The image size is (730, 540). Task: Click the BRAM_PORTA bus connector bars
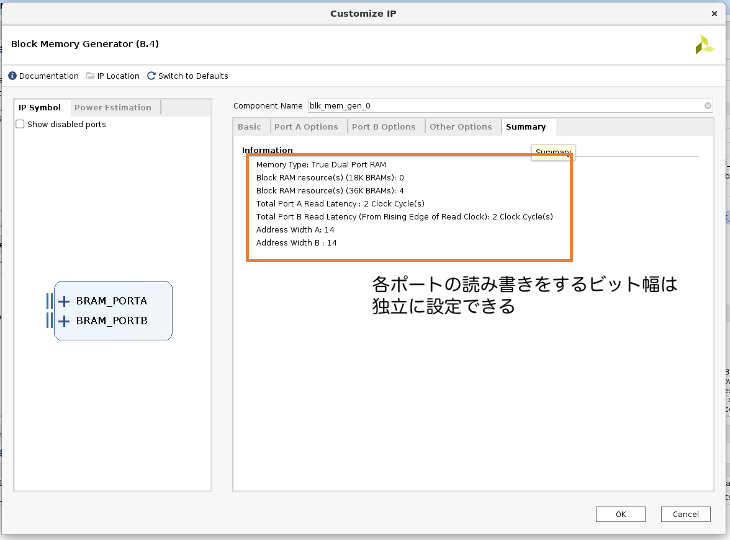(50, 301)
